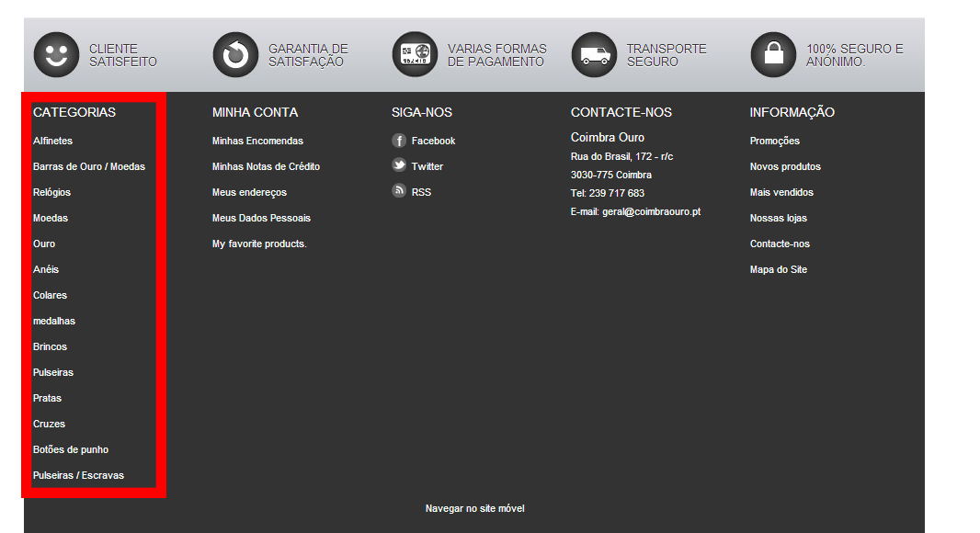Open Nossas lojas page
This screenshot has width=980, height=533.
pyautogui.click(x=778, y=218)
